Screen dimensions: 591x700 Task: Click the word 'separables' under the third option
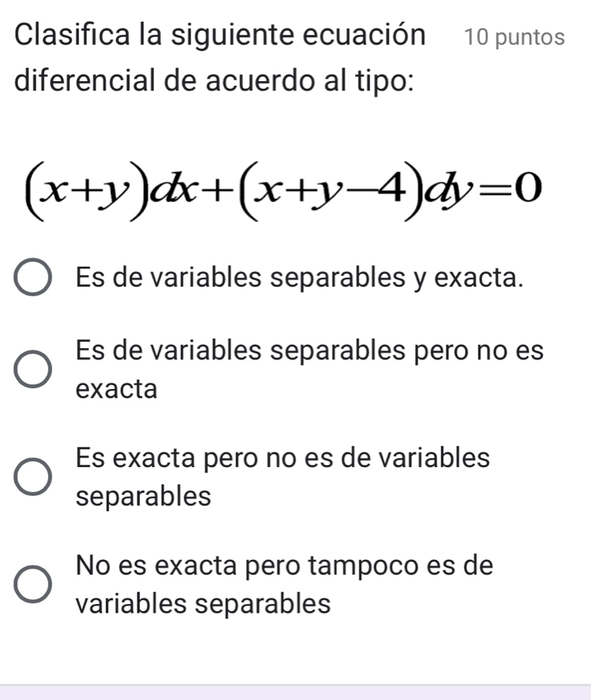point(144,496)
